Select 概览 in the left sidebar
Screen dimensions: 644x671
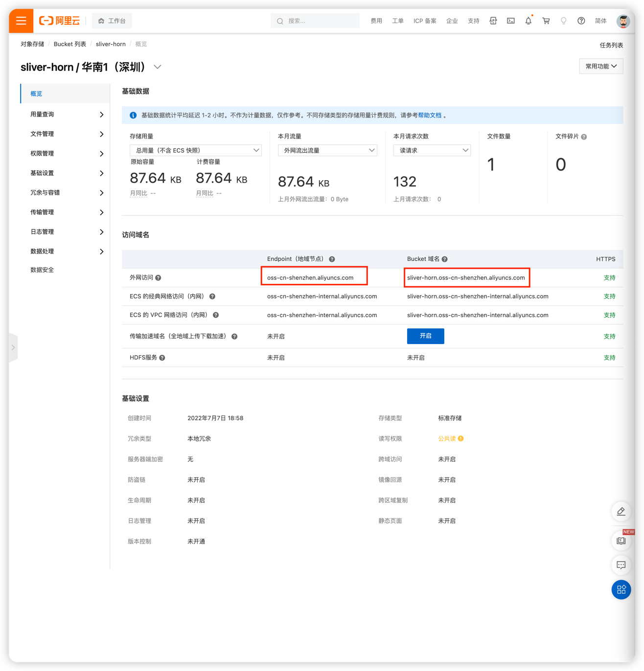click(36, 93)
